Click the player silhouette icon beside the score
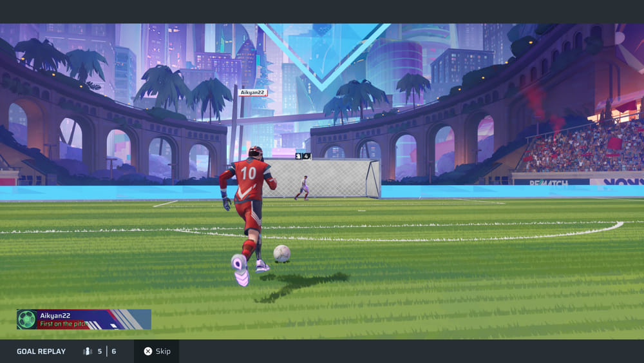644x363 pixels. [88, 351]
